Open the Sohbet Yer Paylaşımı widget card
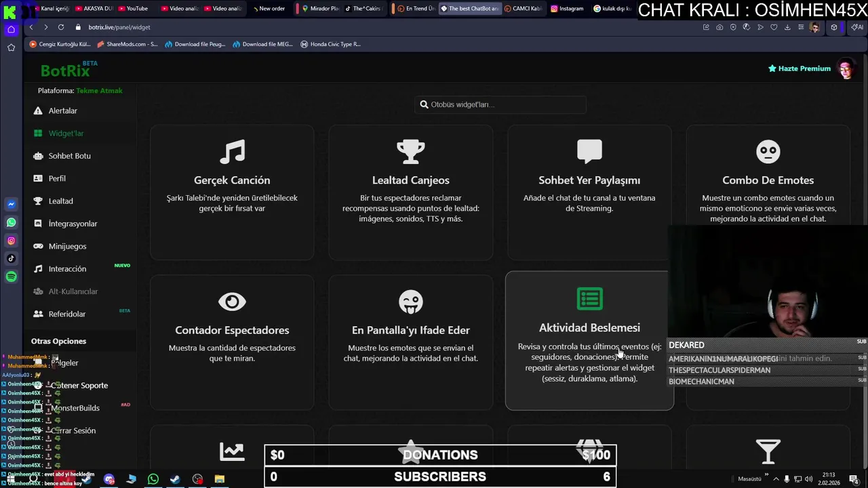 [589, 192]
